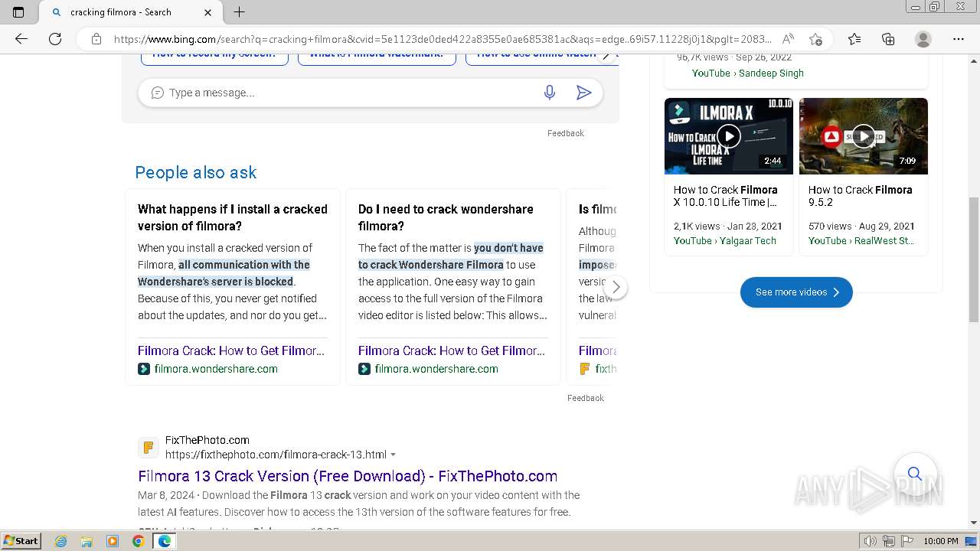Image resolution: width=980 pixels, height=551 pixels.
Task: Open the Collections icon
Action: [888, 39]
